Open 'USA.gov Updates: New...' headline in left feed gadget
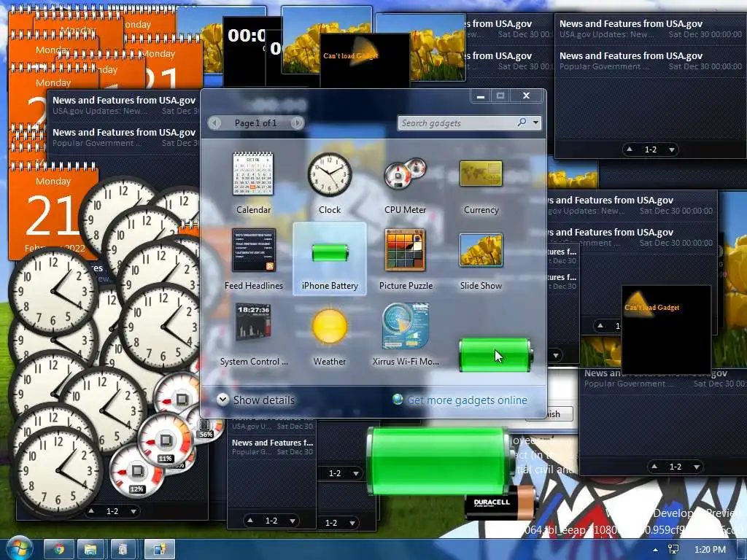Viewport: 747px width, 560px height. [125, 105]
